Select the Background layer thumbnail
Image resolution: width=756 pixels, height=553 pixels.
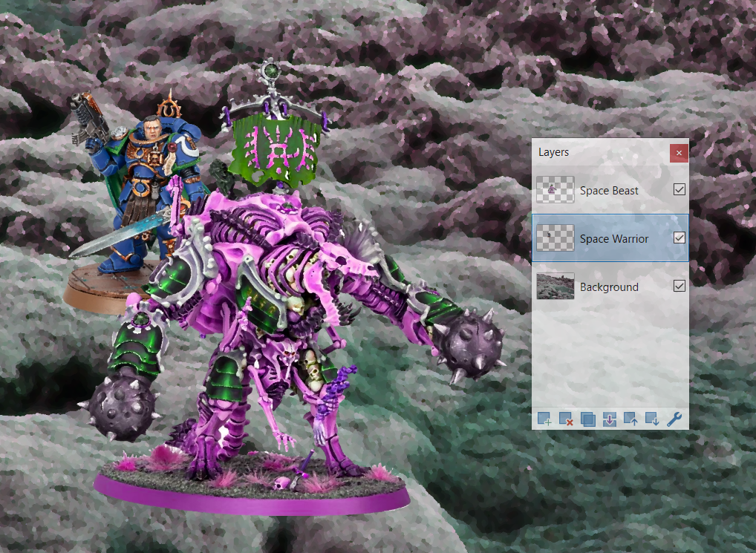[555, 286]
